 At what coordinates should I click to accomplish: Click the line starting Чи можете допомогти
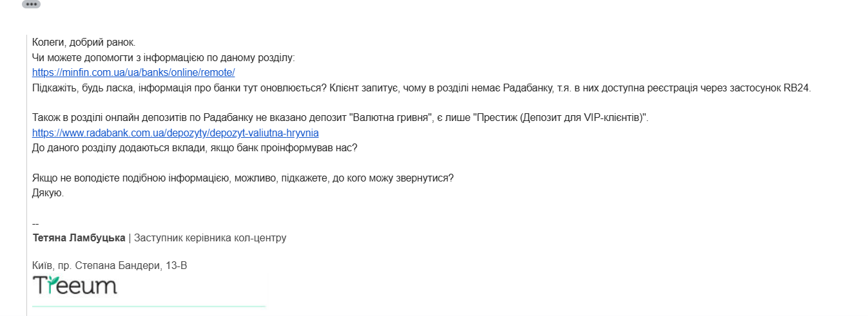164,58
